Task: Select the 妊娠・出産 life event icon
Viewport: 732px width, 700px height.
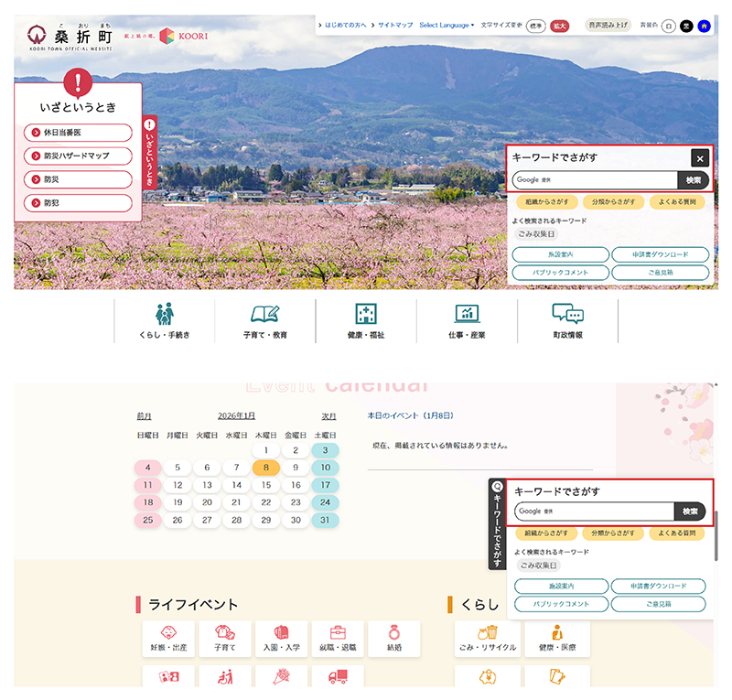Action: 168,640
